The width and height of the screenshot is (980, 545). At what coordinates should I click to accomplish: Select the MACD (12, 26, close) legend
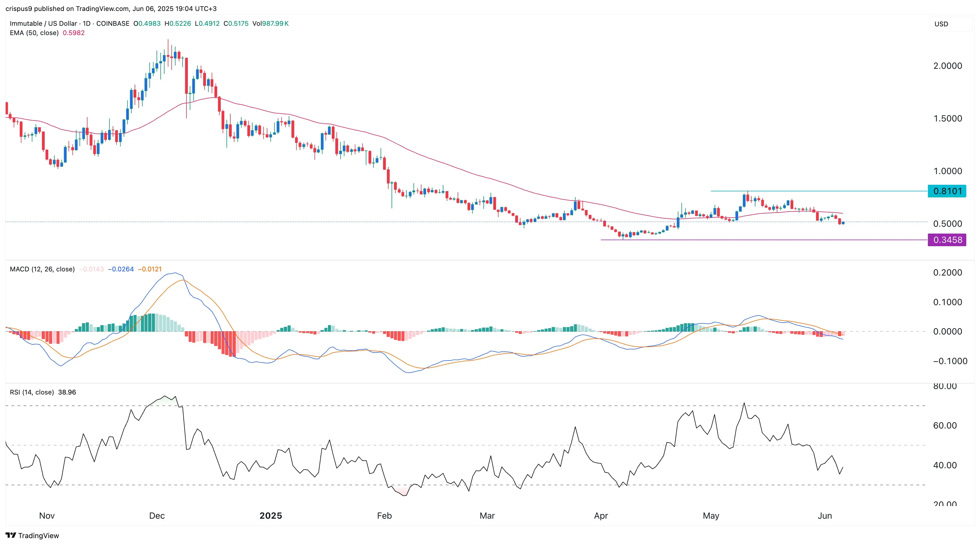pyautogui.click(x=42, y=269)
